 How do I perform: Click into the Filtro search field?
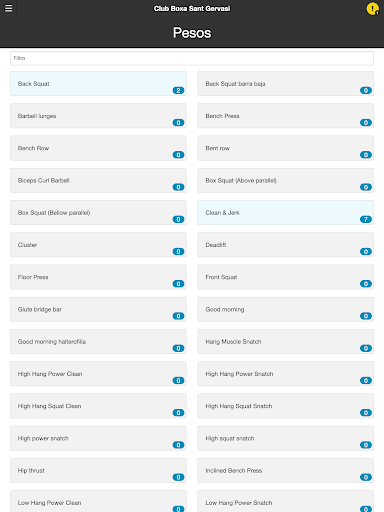click(x=192, y=58)
